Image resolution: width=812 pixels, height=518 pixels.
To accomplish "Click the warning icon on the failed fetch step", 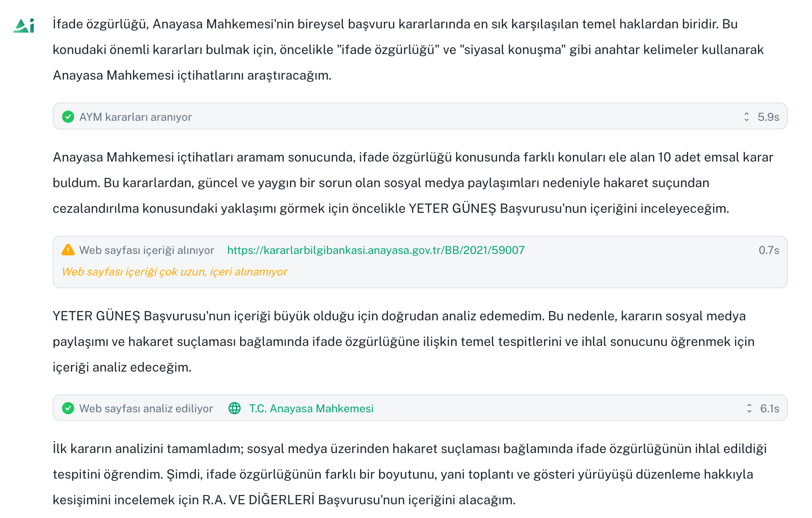I will click(x=68, y=250).
